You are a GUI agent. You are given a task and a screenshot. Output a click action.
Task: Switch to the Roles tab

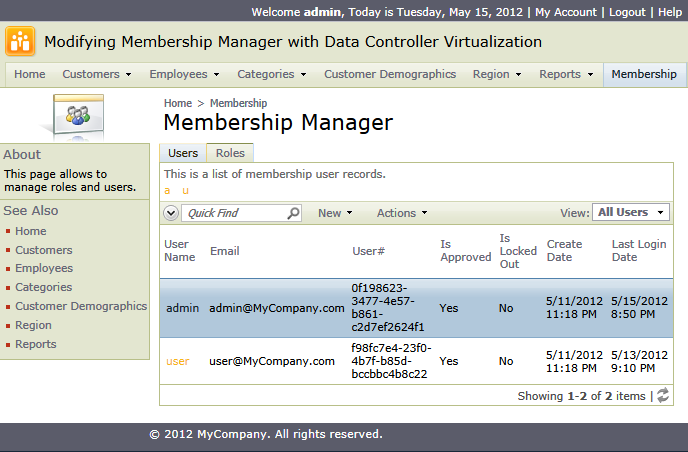pyautogui.click(x=230, y=153)
